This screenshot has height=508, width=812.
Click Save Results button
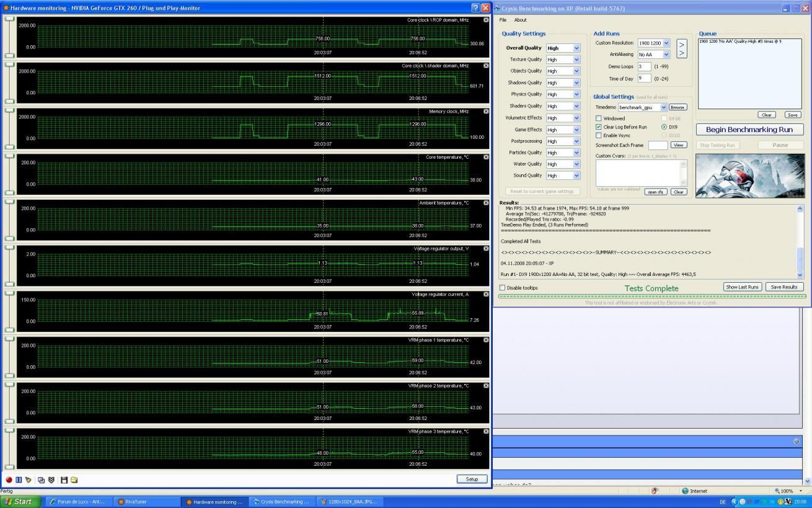(784, 287)
